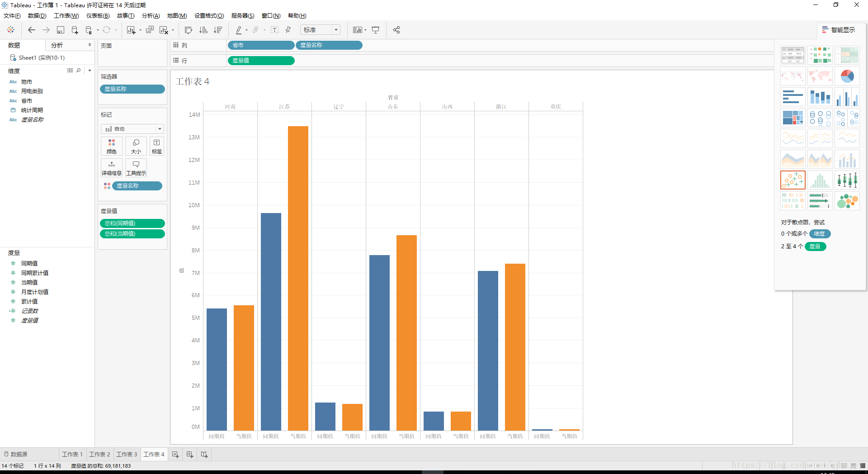Viewport: 868px width, 474px height.
Task: Click the share workbook icon
Action: (x=396, y=30)
